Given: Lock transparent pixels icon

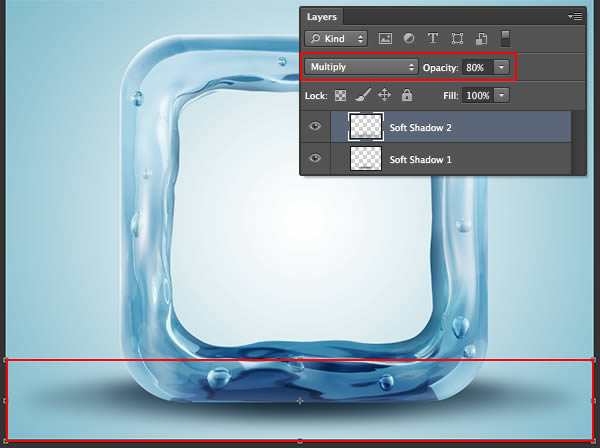Looking at the screenshot, I should click(x=340, y=95).
